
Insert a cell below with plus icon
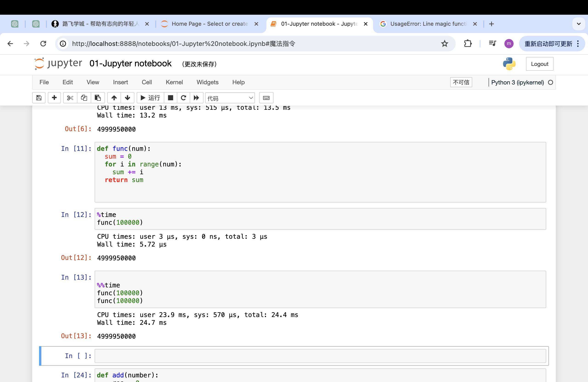click(54, 98)
